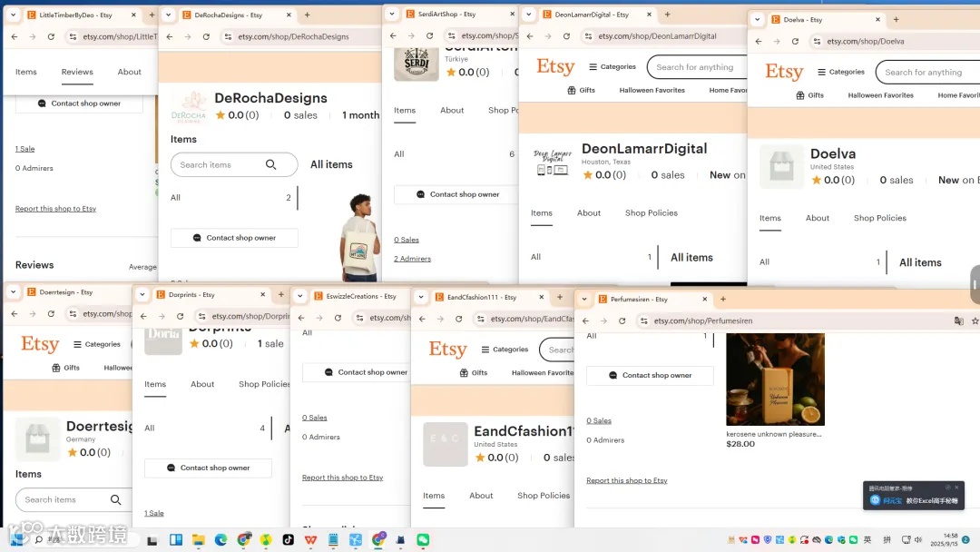Open Shop Policies tab in Doelva shop

coord(880,218)
